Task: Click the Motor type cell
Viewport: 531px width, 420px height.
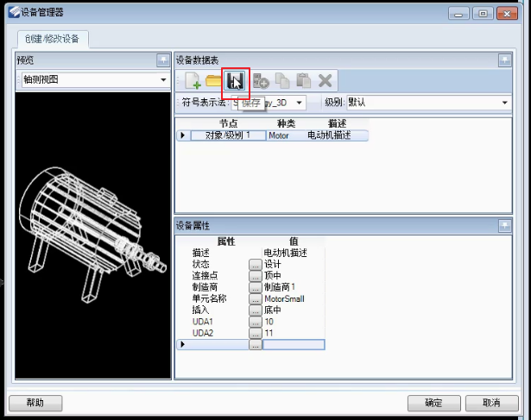Action: (x=279, y=135)
